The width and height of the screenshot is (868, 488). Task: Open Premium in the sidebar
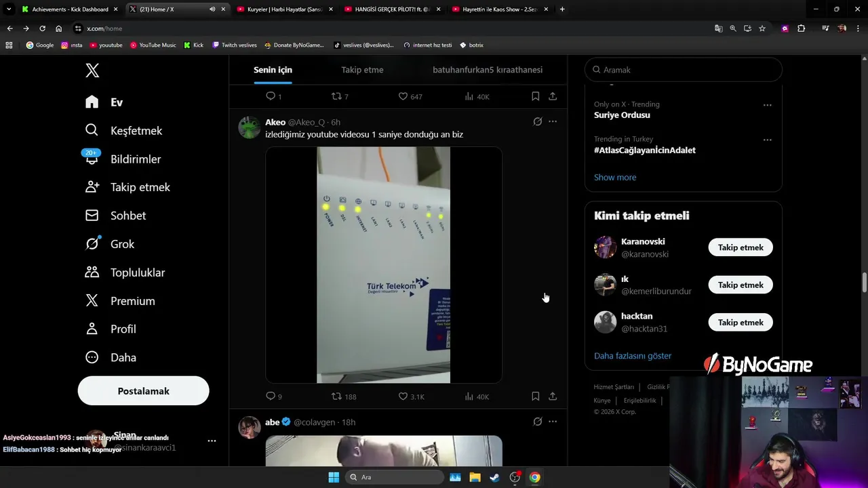click(x=120, y=301)
